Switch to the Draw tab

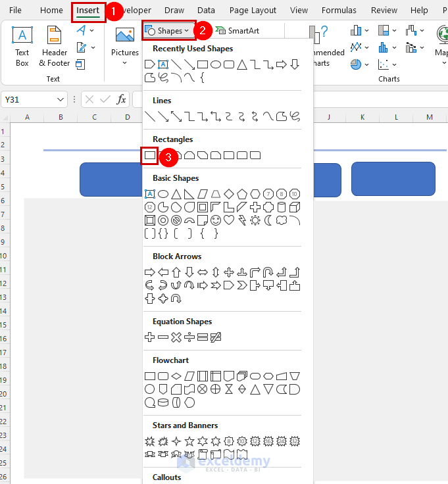pos(174,11)
